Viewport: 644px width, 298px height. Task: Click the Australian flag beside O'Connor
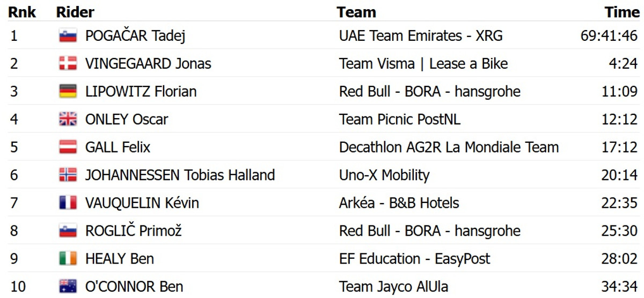[x=68, y=287]
